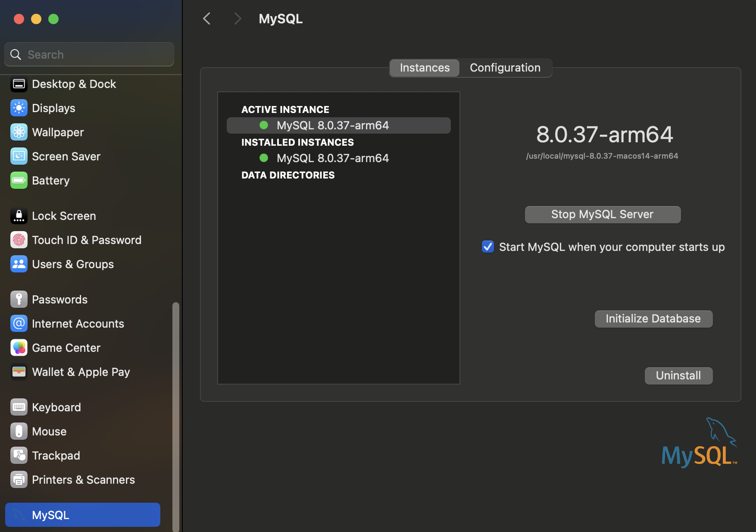Image resolution: width=756 pixels, height=532 pixels.
Task: Open the Internet Accounts @ icon
Action: pyautogui.click(x=19, y=324)
